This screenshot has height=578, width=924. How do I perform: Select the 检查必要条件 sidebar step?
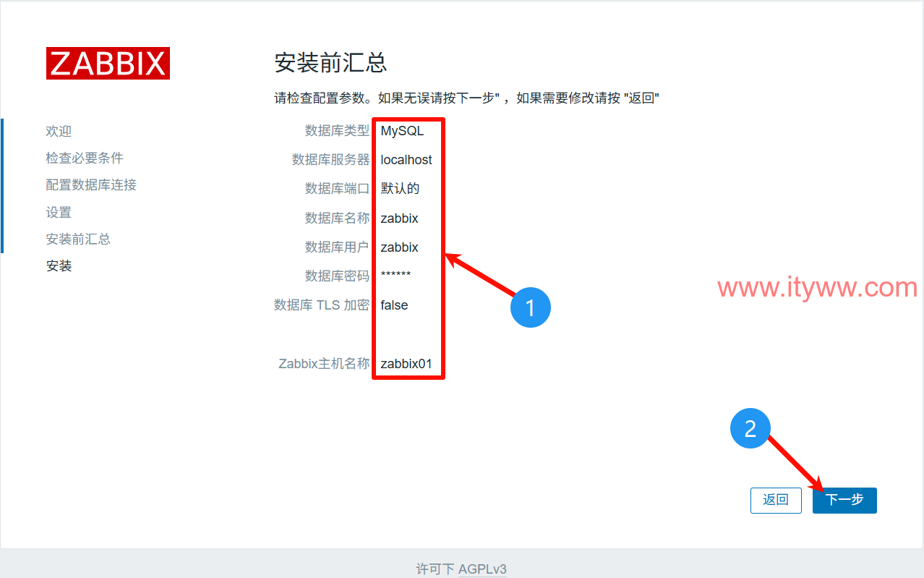click(85, 158)
